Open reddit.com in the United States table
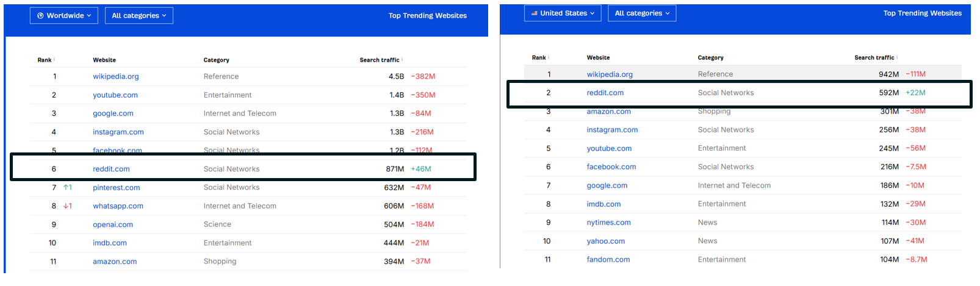 coord(605,93)
